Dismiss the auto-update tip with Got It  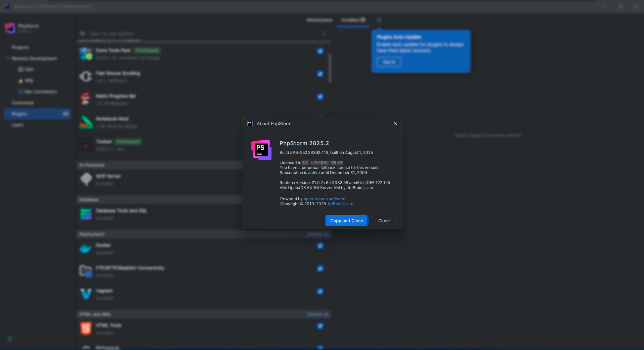click(x=389, y=62)
